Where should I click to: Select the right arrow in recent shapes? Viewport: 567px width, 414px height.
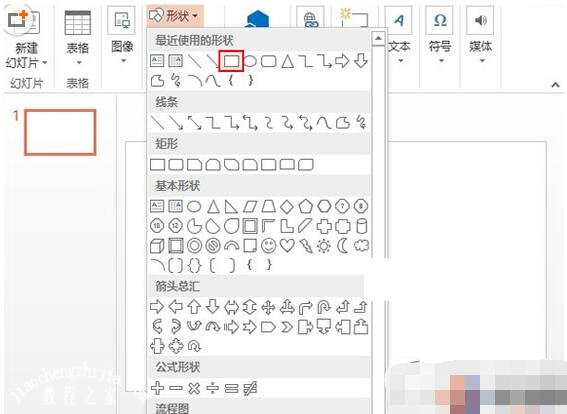point(342,61)
